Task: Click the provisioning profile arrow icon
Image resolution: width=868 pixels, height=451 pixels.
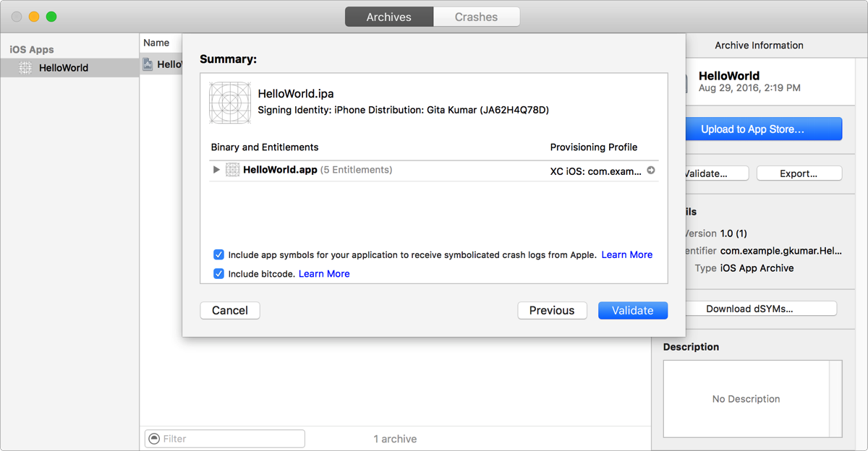Action: (651, 171)
